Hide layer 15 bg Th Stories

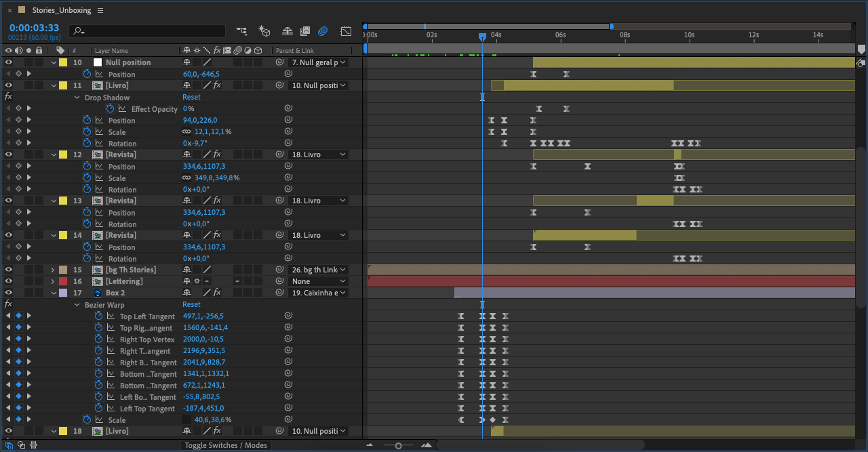tap(9, 270)
